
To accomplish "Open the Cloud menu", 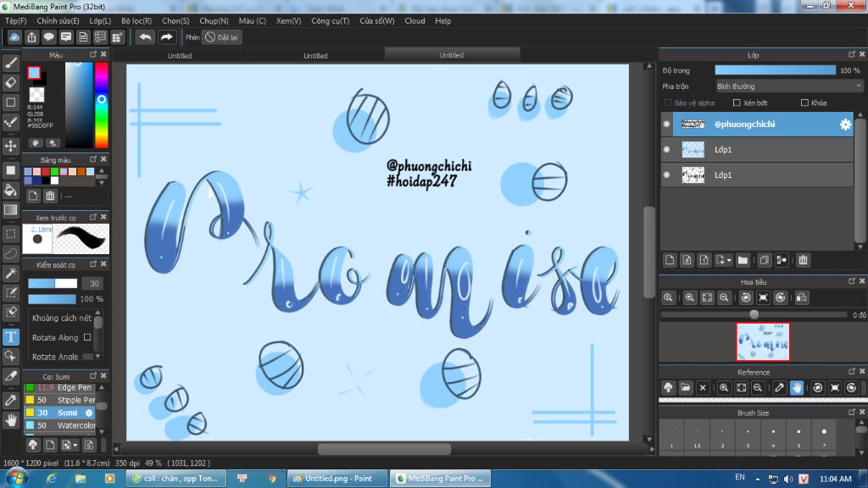I will point(415,21).
